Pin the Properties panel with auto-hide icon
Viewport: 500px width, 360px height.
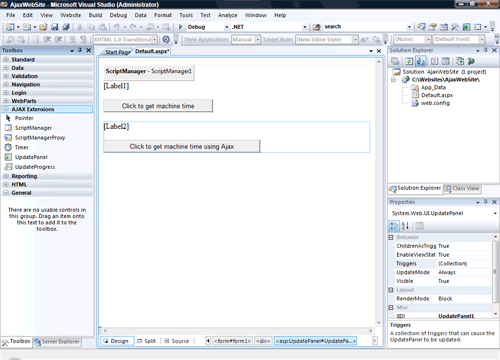point(486,202)
